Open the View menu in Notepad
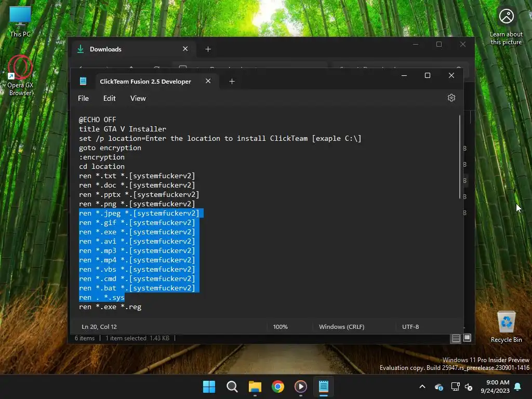 (138, 98)
